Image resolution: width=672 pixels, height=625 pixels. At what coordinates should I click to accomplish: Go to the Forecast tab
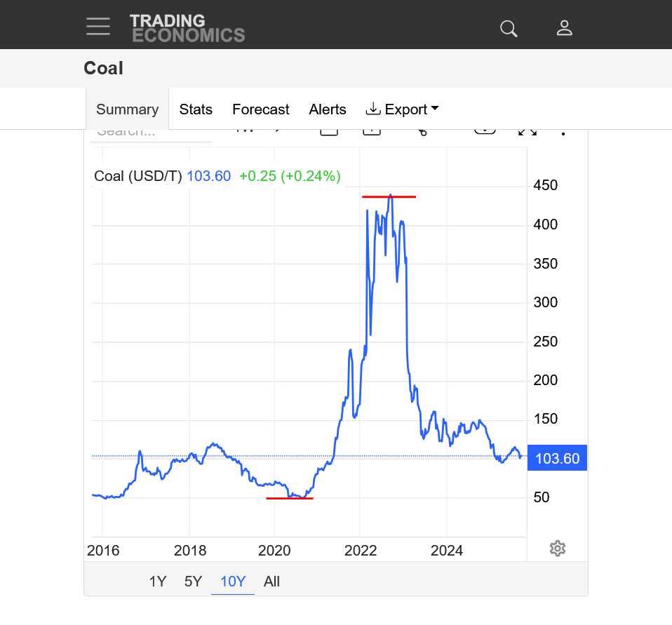pyautogui.click(x=260, y=109)
